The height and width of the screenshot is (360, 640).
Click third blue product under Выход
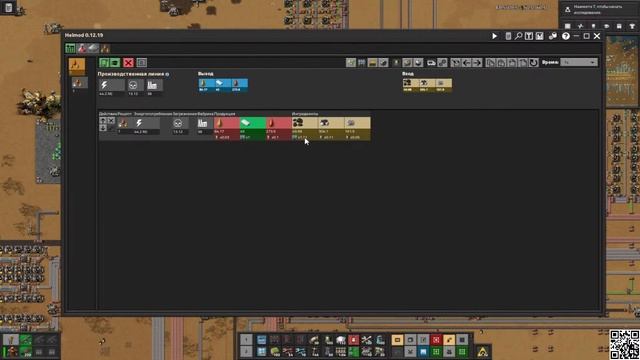240,85
